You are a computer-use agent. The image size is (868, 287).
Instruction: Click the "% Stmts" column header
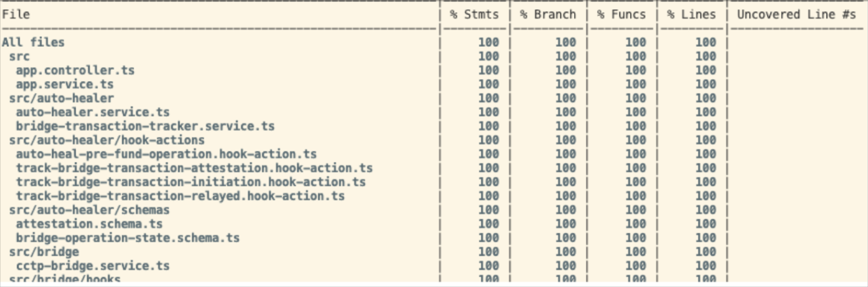(x=474, y=14)
